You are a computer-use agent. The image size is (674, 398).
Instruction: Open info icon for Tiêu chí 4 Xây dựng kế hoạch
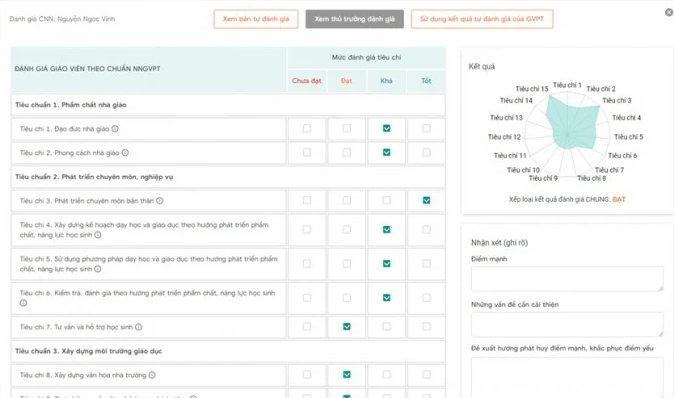point(98,235)
